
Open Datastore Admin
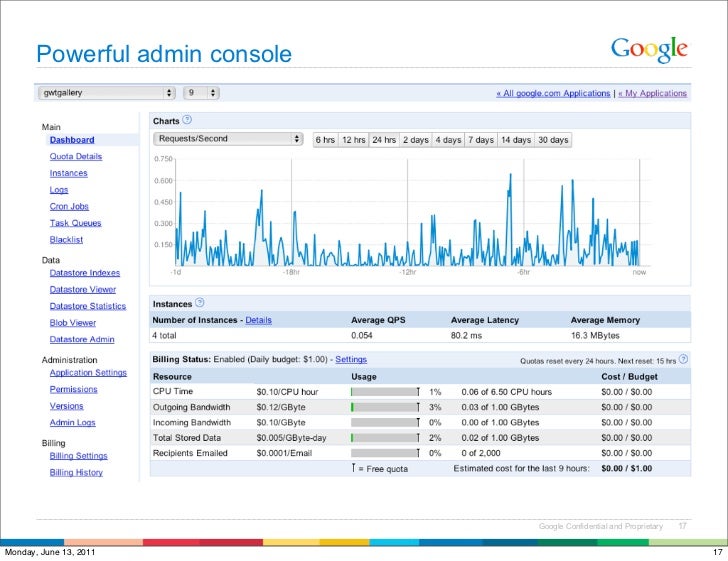(x=82, y=339)
